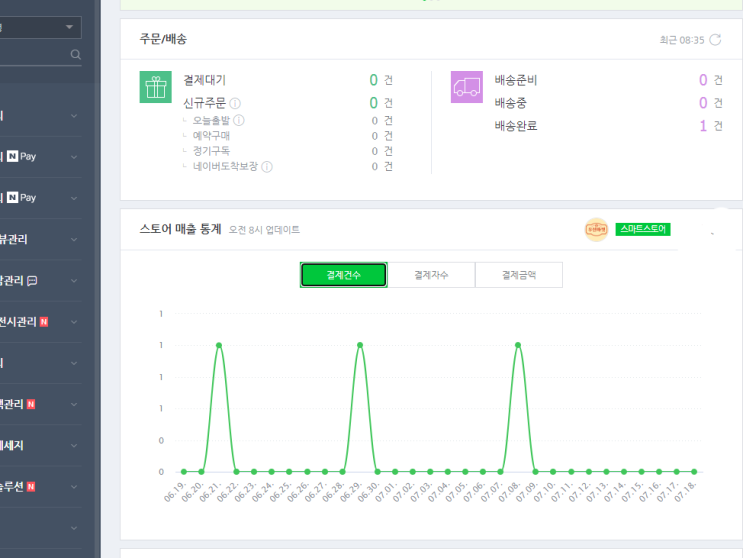Screen dimensions: 743x558
Task: Click chart peak point at 07.08
Action: point(518,345)
